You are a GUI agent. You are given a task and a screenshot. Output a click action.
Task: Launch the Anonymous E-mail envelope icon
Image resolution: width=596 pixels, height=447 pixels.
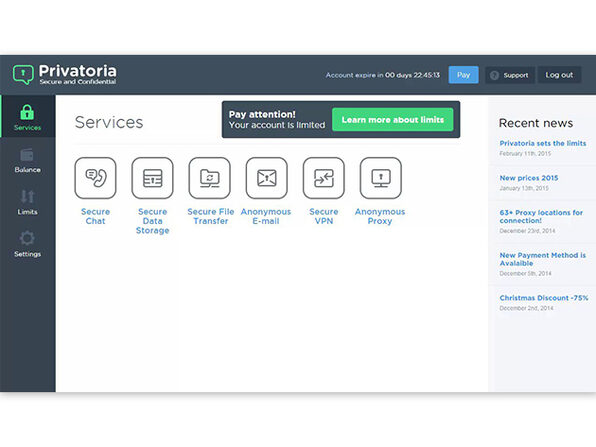[266, 178]
